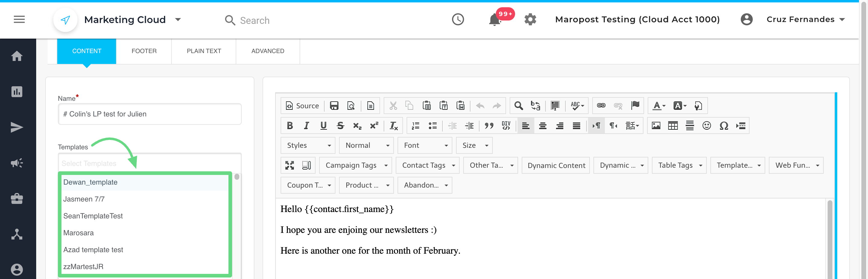Click the templates list scrollbar
Image resolution: width=868 pixels, height=279 pixels.
(x=237, y=177)
